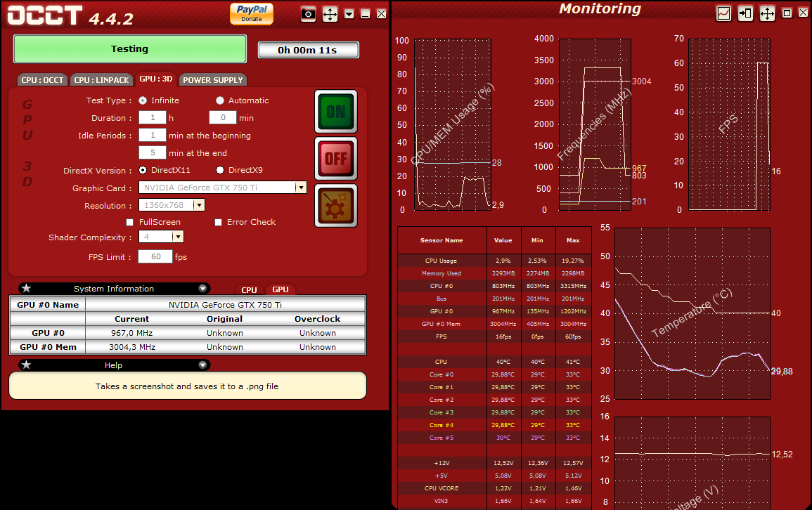
Task: Click the move icon in the Monitoring title bar
Action: click(767, 13)
